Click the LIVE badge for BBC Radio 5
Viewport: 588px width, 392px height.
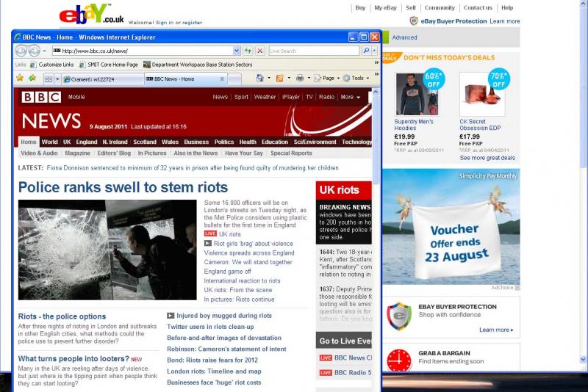326,373
